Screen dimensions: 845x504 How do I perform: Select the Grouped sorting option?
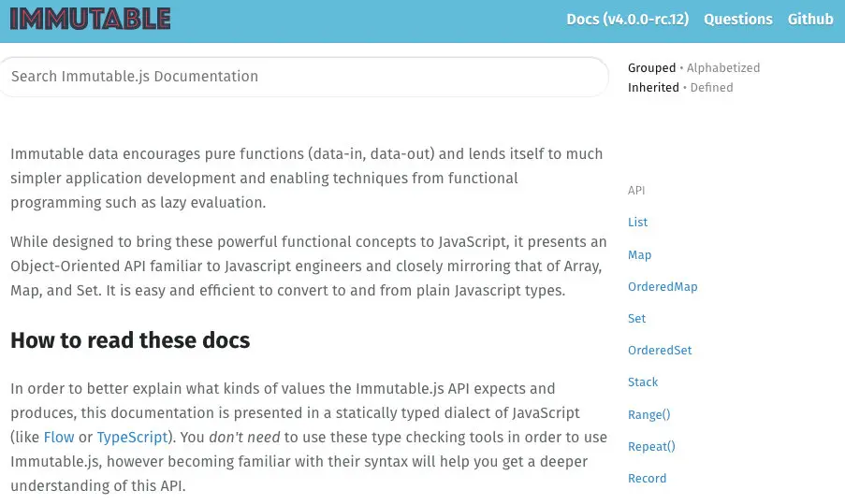pos(651,68)
